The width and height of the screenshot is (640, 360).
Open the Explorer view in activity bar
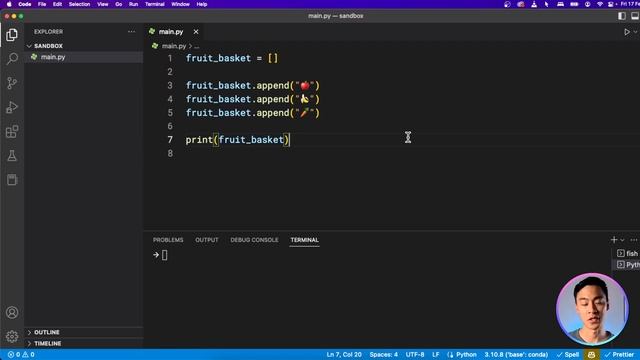[x=12, y=35]
